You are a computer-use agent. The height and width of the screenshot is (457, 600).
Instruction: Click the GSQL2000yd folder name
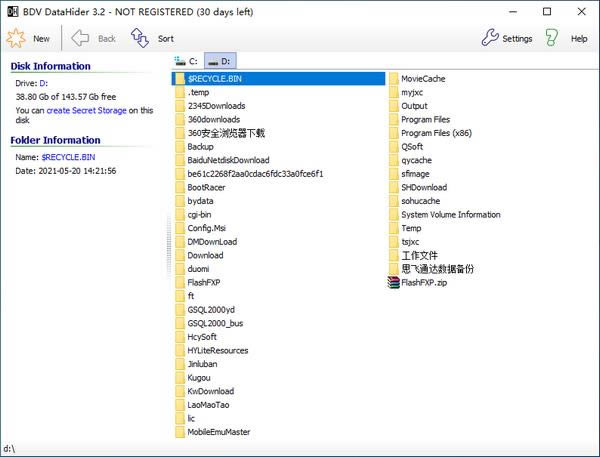tap(211, 310)
